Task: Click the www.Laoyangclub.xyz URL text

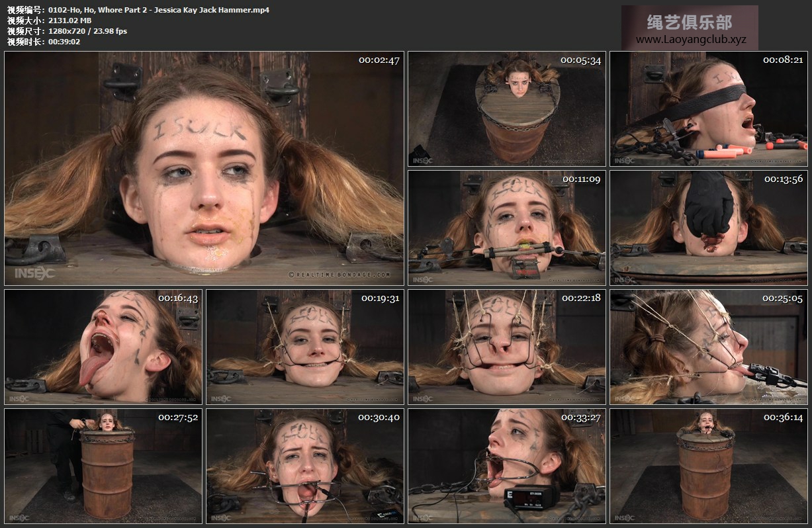Action: 690,40
